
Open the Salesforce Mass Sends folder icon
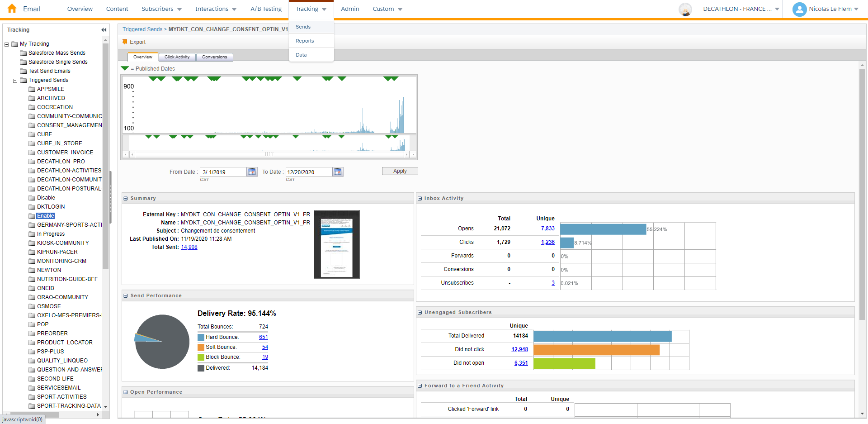23,53
